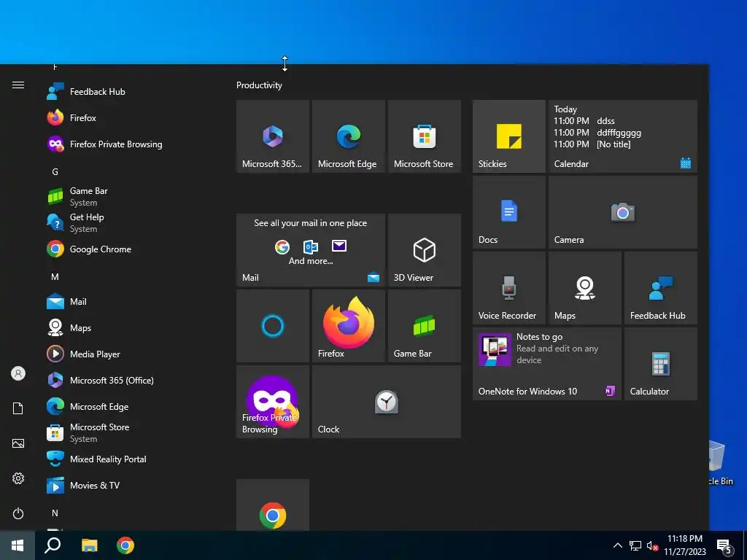Open the Stickies tile

pos(508,136)
